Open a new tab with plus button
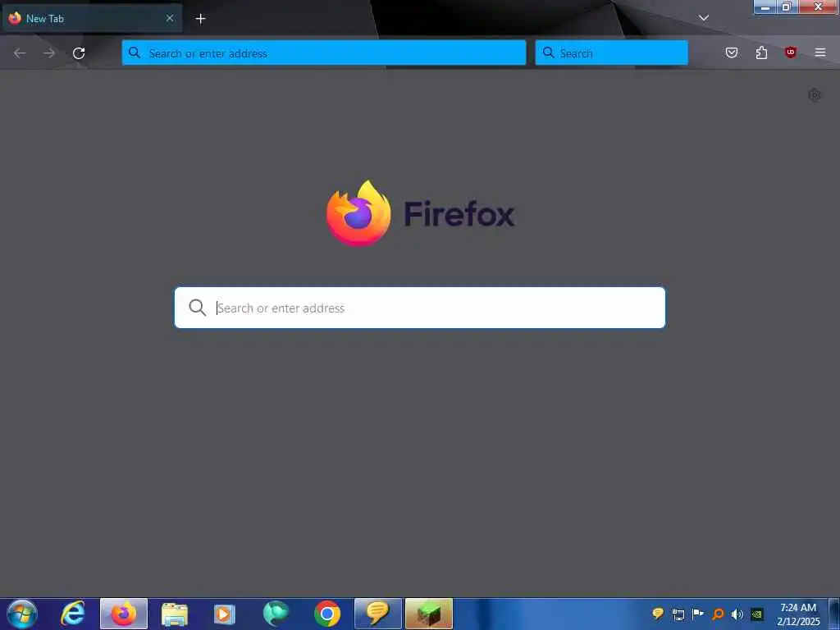This screenshot has height=630, width=840. (x=200, y=19)
